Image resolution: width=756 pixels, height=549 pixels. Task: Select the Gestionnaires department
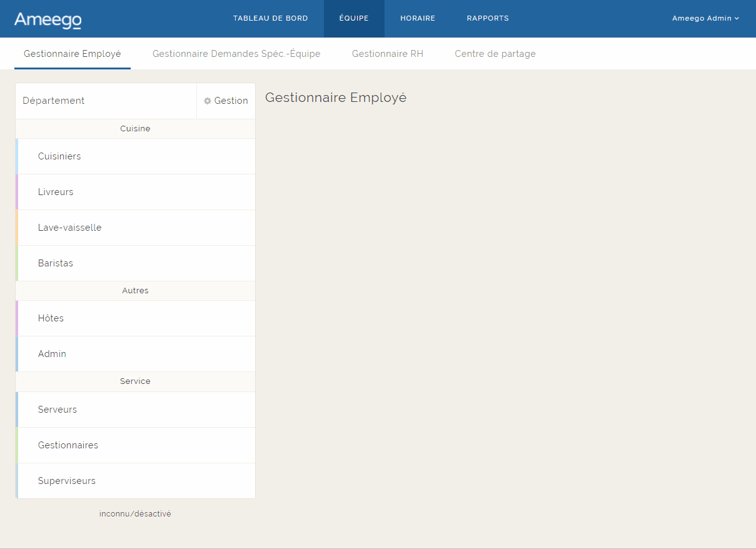(68, 445)
